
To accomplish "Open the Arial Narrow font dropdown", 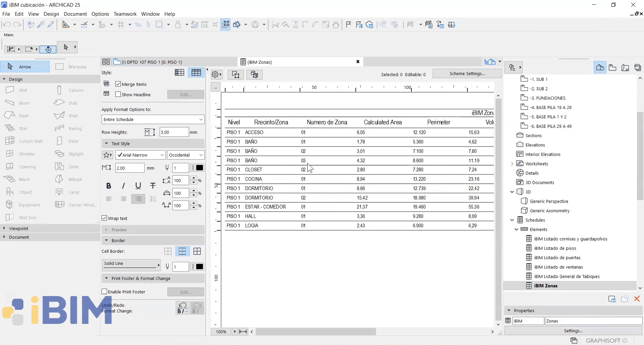I will (140, 155).
